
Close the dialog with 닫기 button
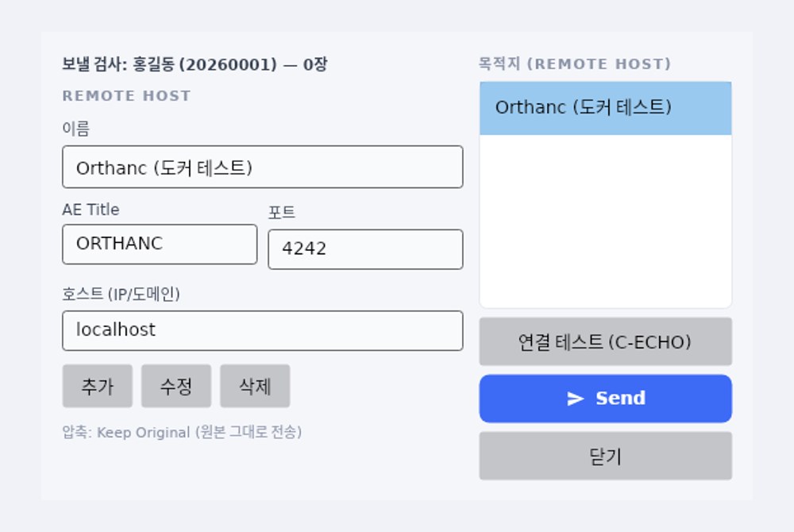[606, 456]
